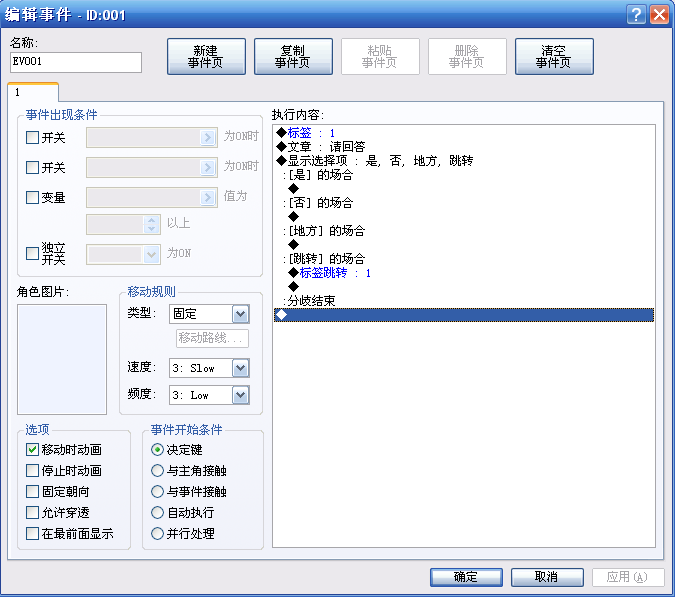The width and height of the screenshot is (675, 597).
Task: Select the empty command line under [是] branch
Action: click(x=464, y=189)
